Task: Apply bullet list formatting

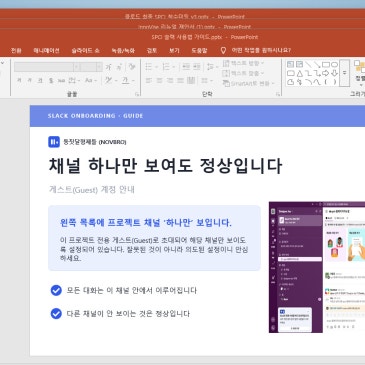Action: [149, 67]
